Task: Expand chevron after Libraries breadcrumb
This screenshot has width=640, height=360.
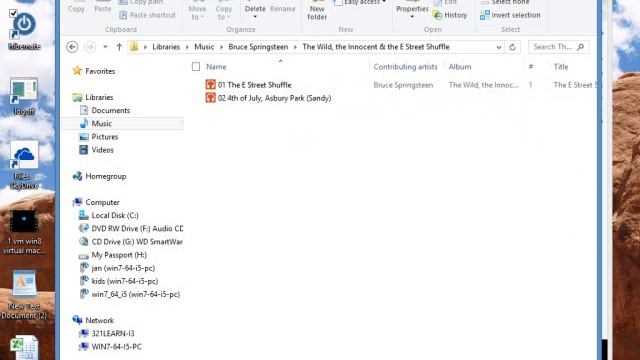Action: (187, 47)
